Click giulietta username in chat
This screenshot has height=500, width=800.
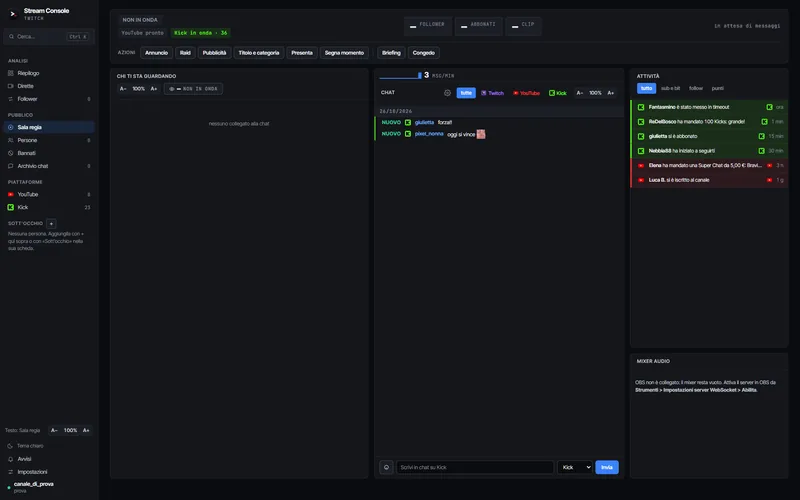(x=424, y=122)
